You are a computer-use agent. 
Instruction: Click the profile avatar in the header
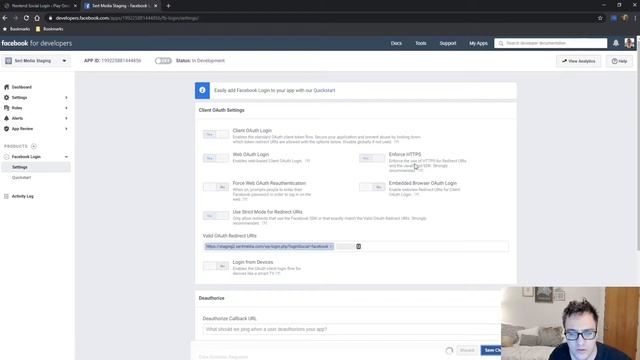point(629,43)
